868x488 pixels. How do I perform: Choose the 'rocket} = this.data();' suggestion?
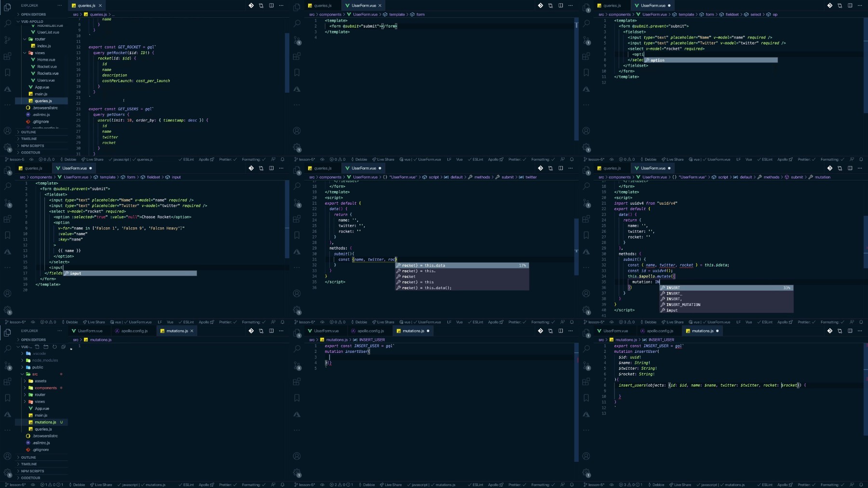tap(462, 288)
